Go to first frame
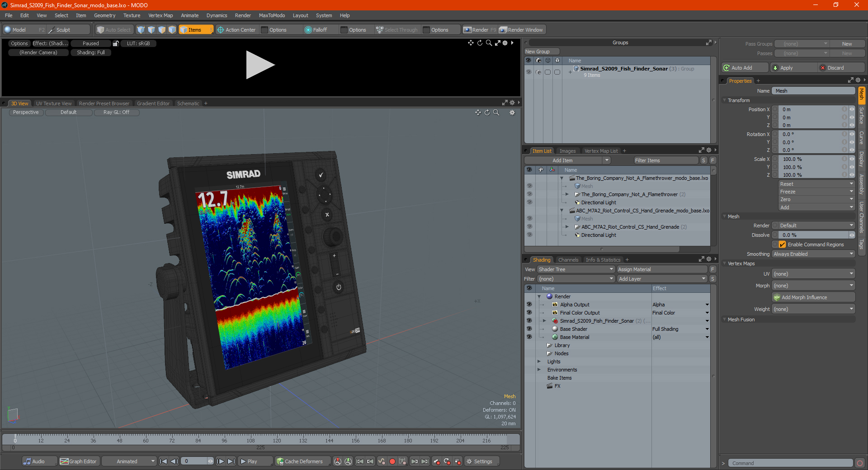 pos(164,461)
